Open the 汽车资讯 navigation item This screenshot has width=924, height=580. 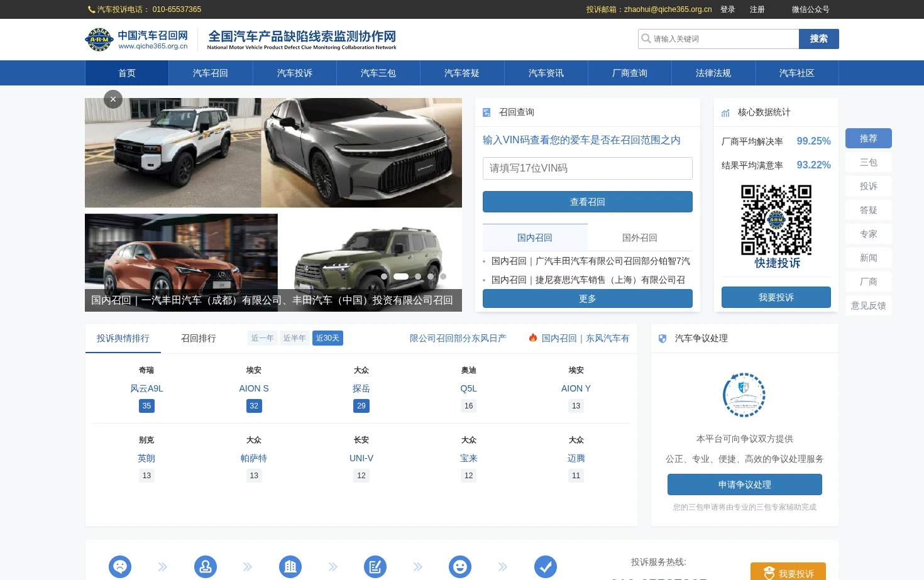546,73
